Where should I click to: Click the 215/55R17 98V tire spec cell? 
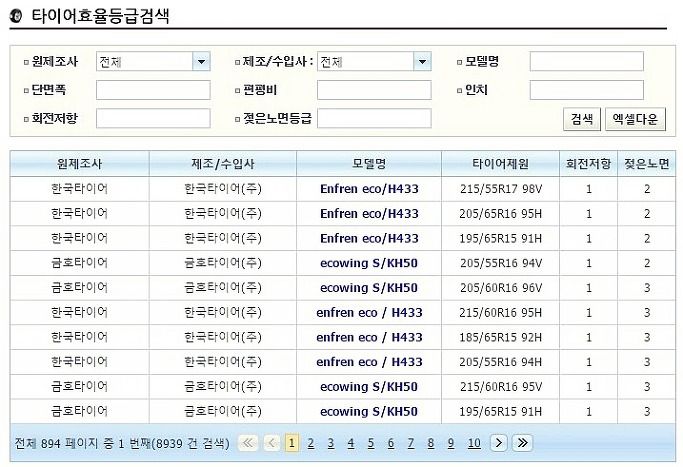tap(501, 189)
